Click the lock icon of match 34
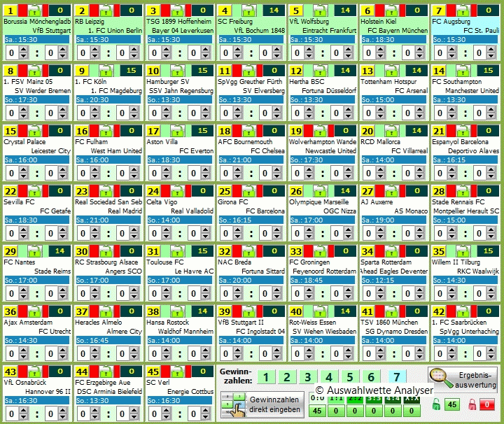This screenshot has height=424, width=504. pos(391,251)
